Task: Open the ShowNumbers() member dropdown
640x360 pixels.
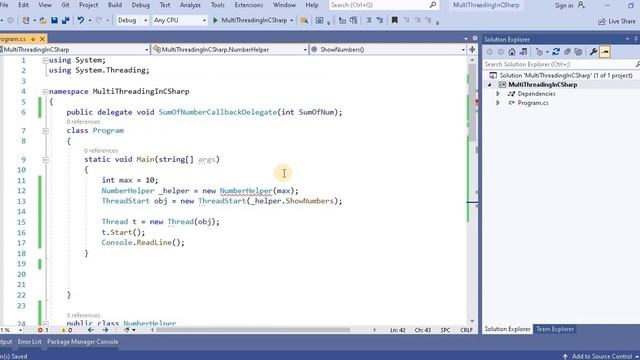Action: 388,49
